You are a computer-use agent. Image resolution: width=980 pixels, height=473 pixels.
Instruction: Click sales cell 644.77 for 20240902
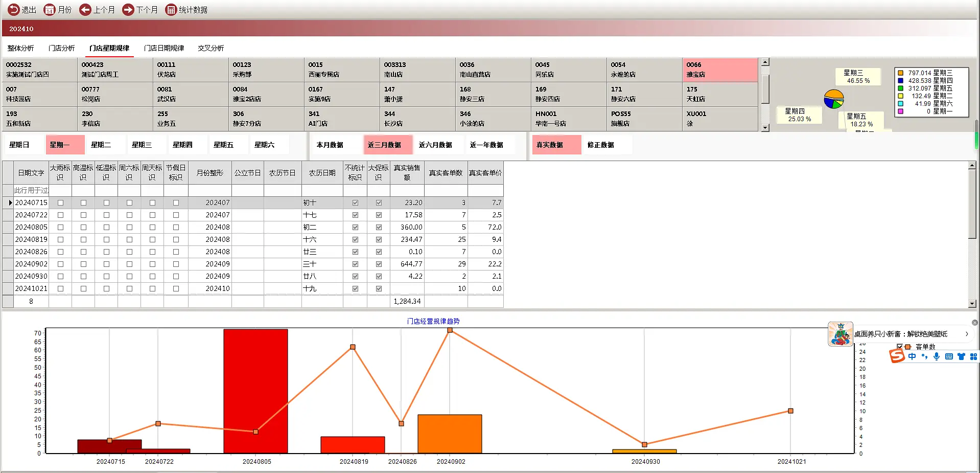pos(407,264)
